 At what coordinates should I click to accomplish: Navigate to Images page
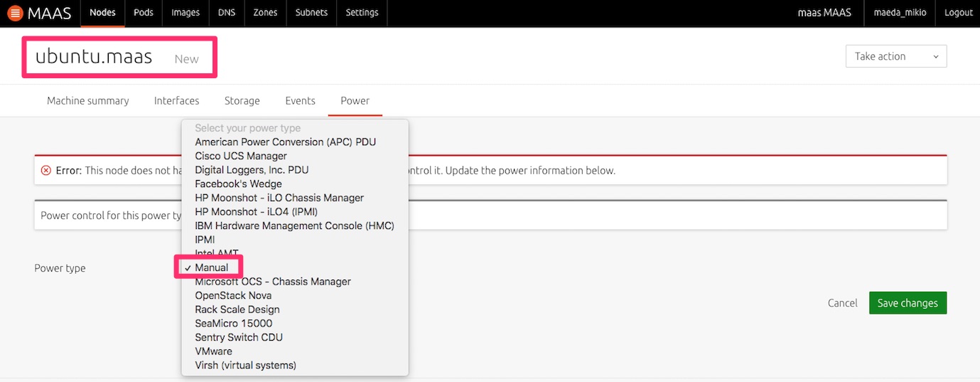tap(185, 13)
